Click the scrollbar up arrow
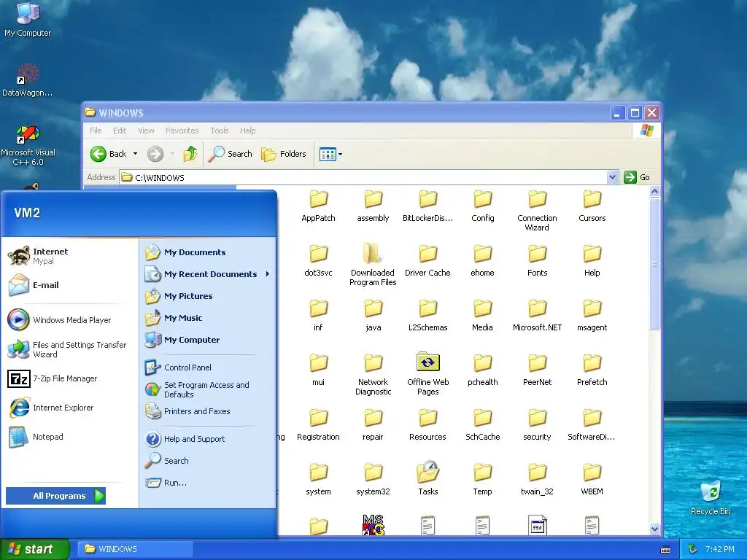This screenshot has height=560, width=747. [654, 192]
